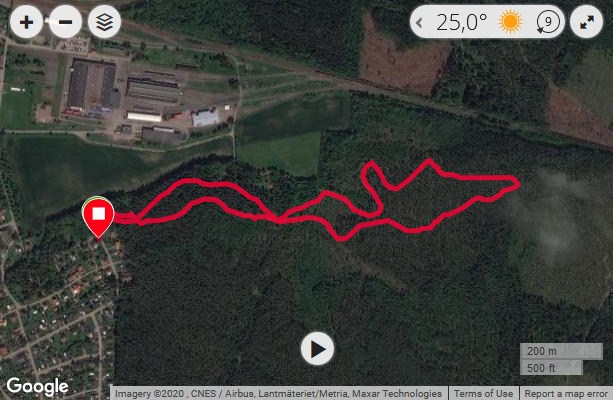Viewport: 613px width, 400px height.
Task: Zoom in with the plus button
Action: (x=26, y=22)
